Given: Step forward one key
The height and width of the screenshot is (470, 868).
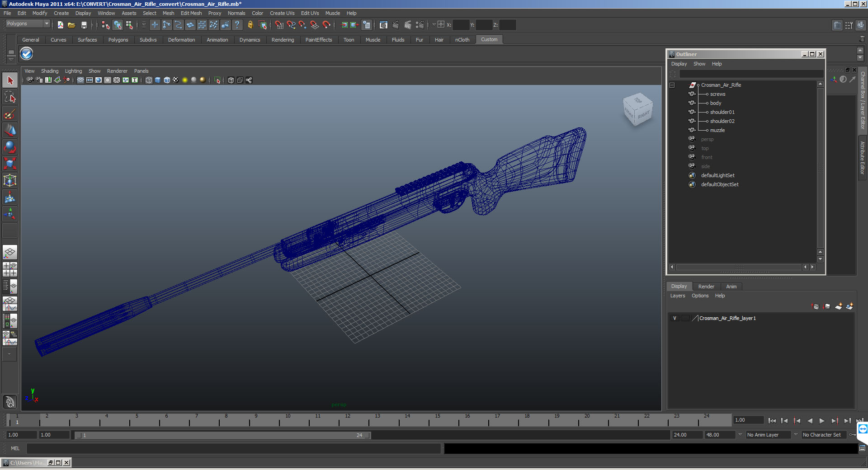Looking at the screenshot, I should pyautogui.click(x=835, y=421).
